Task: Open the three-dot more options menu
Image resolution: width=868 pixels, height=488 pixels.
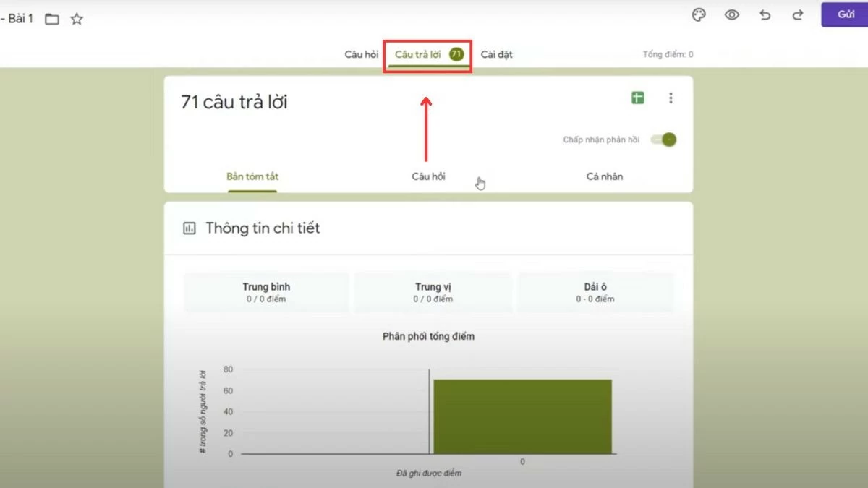Action: click(x=671, y=98)
